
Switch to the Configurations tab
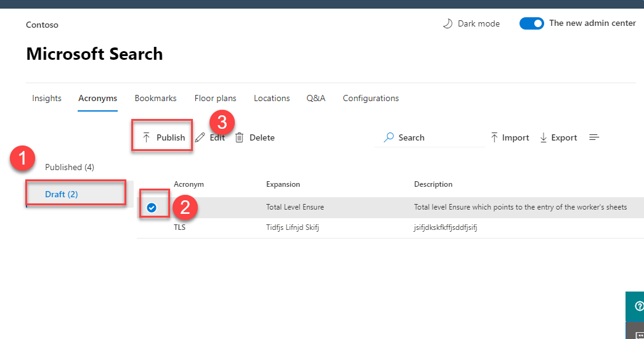tap(370, 98)
